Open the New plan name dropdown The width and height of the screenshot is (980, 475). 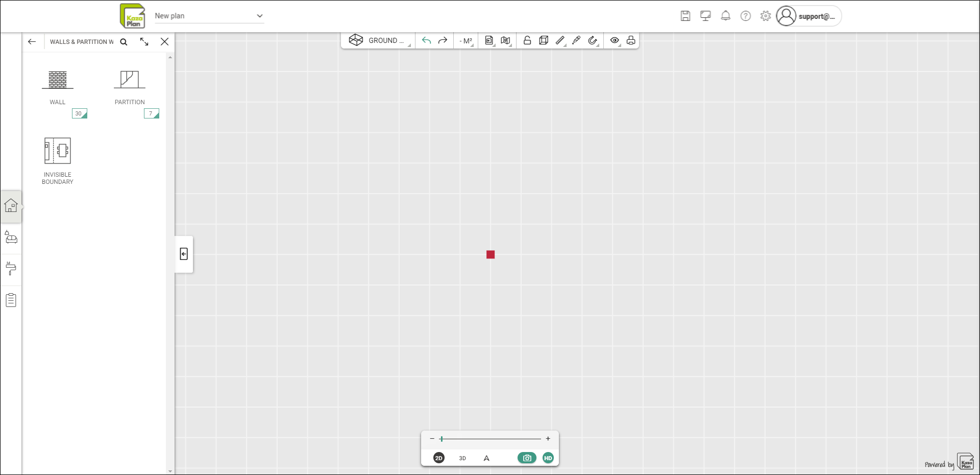click(x=209, y=16)
